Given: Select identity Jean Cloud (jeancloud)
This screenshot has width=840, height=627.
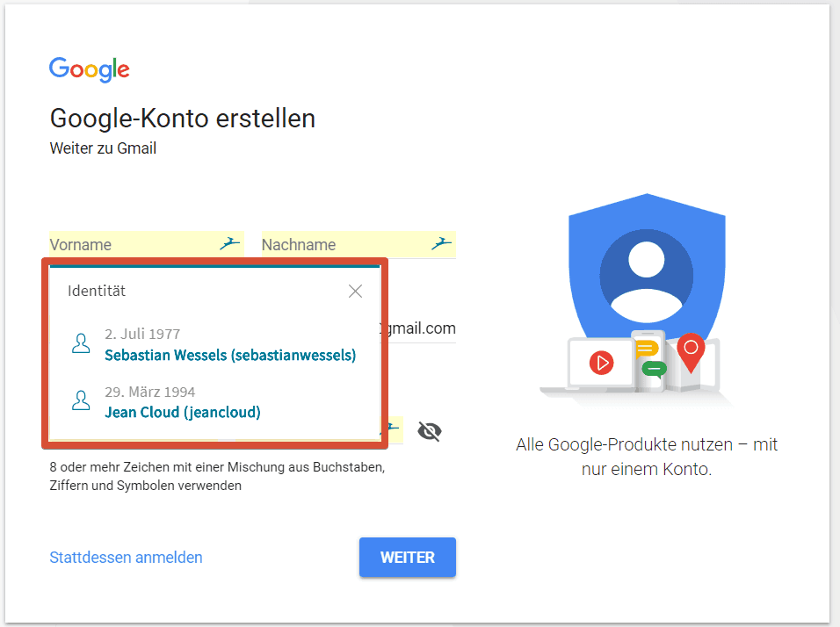Looking at the screenshot, I should pyautogui.click(x=214, y=403).
